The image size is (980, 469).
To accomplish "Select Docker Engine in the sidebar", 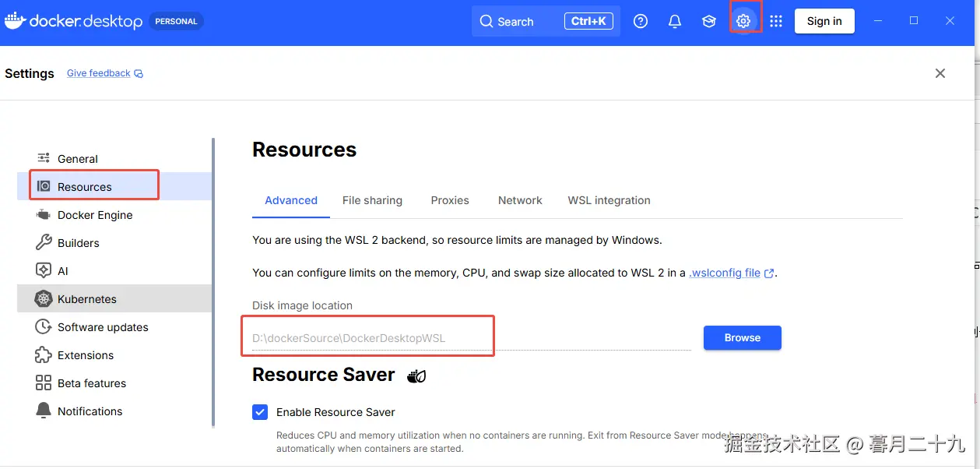I will click(x=95, y=215).
